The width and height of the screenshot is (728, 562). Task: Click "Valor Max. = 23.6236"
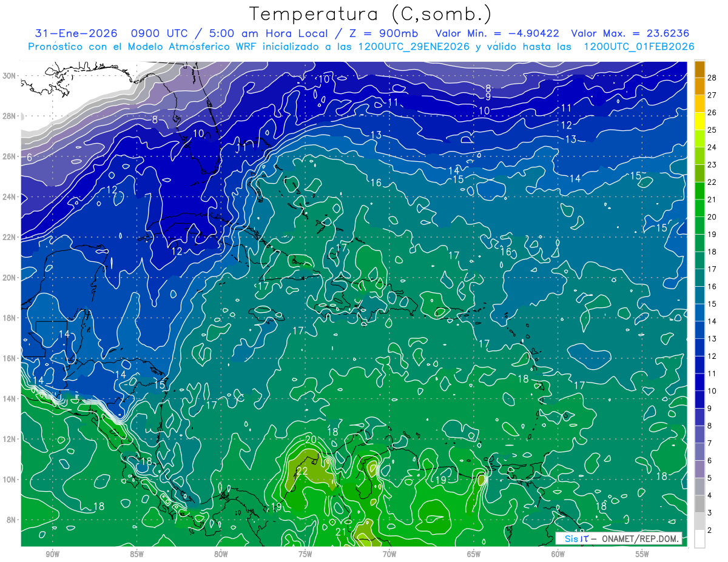(x=630, y=33)
